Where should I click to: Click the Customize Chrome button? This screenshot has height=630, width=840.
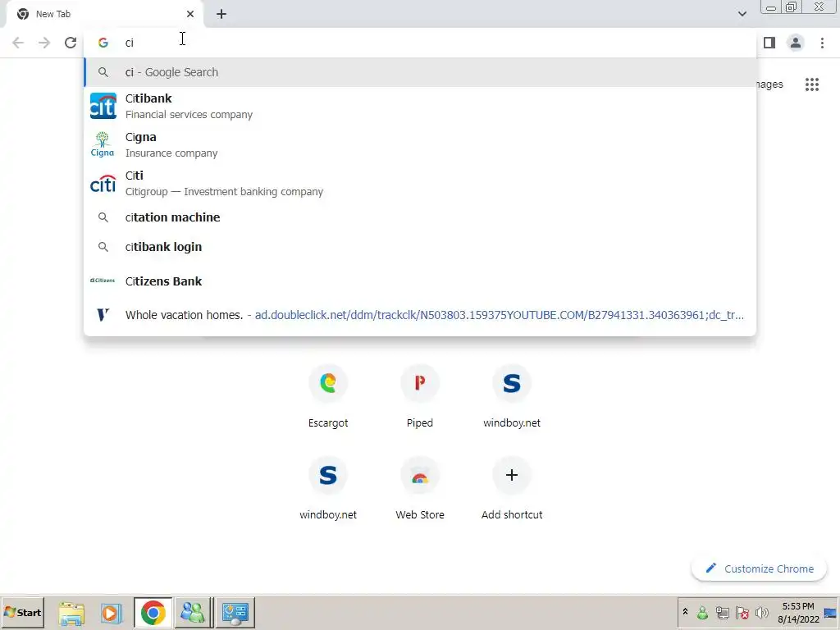click(759, 569)
